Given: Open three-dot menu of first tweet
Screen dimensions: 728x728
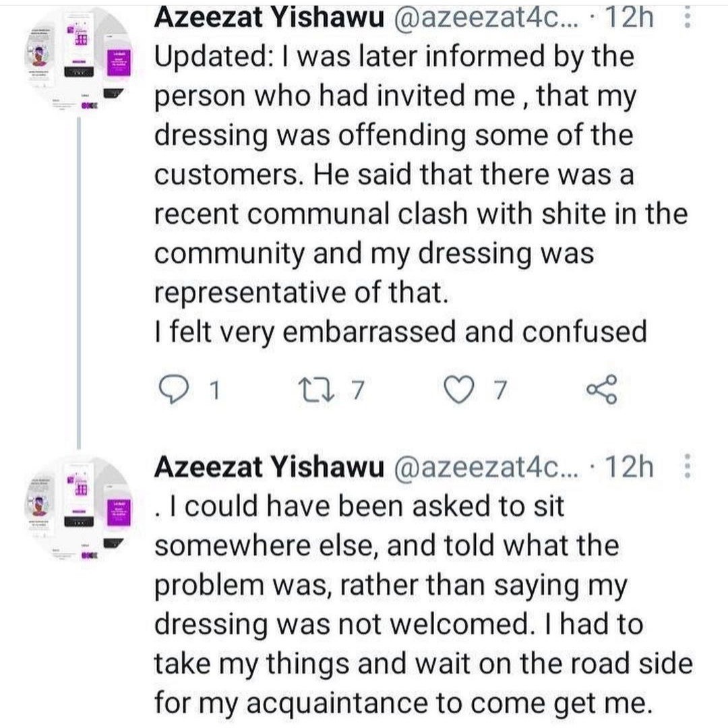Looking at the screenshot, I should (688, 19).
